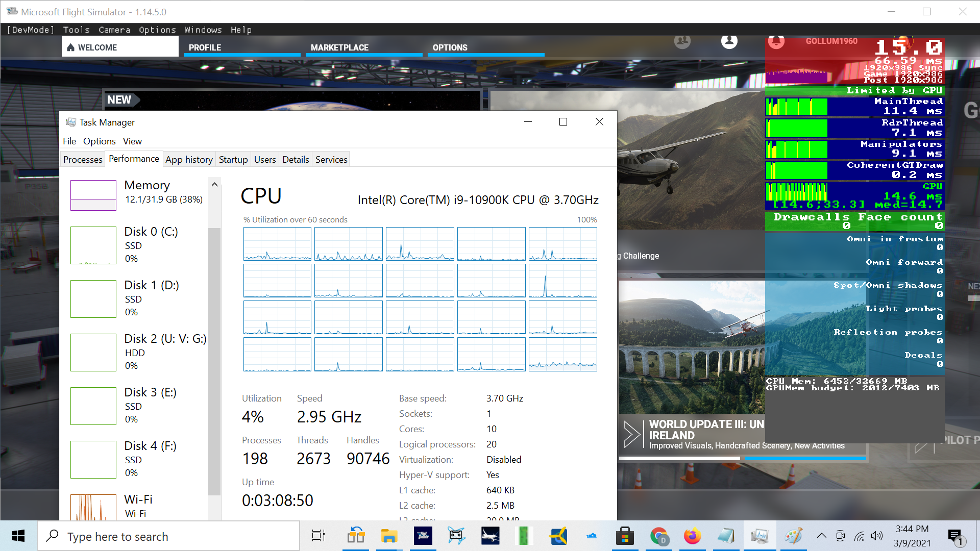Open the Tools menu in Flight Simulator
The image size is (980, 551).
click(76, 30)
